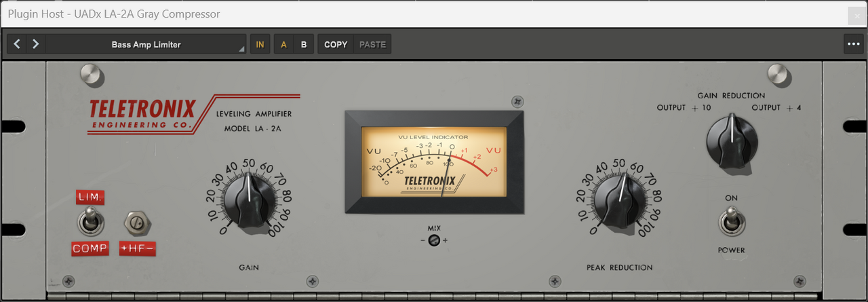Click the PASTE button
Screen dimensions: 868x302
tap(372, 45)
